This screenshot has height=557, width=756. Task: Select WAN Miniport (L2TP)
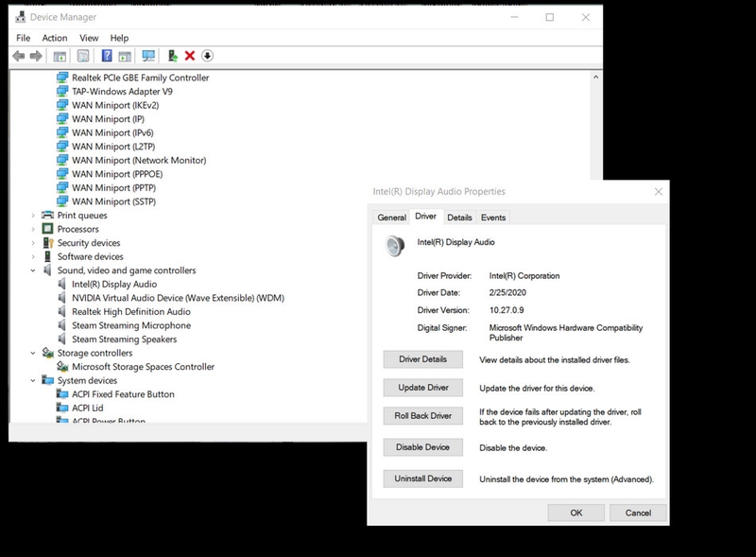click(113, 147)
